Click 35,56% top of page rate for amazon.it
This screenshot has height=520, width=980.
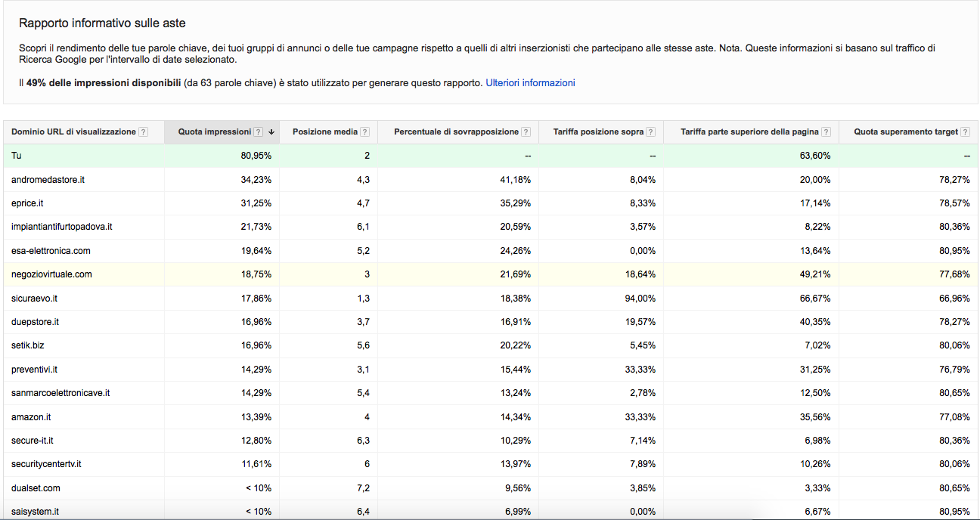click(x=814, y=417)
